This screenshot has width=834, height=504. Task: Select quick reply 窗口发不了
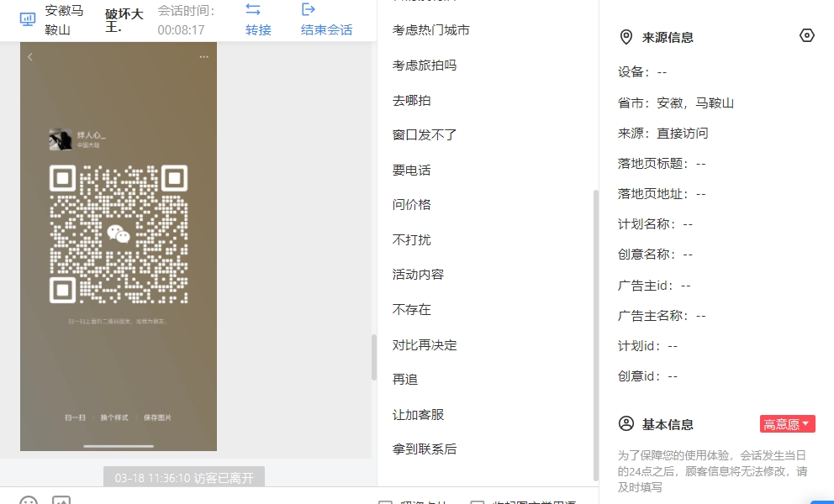click(x=425, y=135)
